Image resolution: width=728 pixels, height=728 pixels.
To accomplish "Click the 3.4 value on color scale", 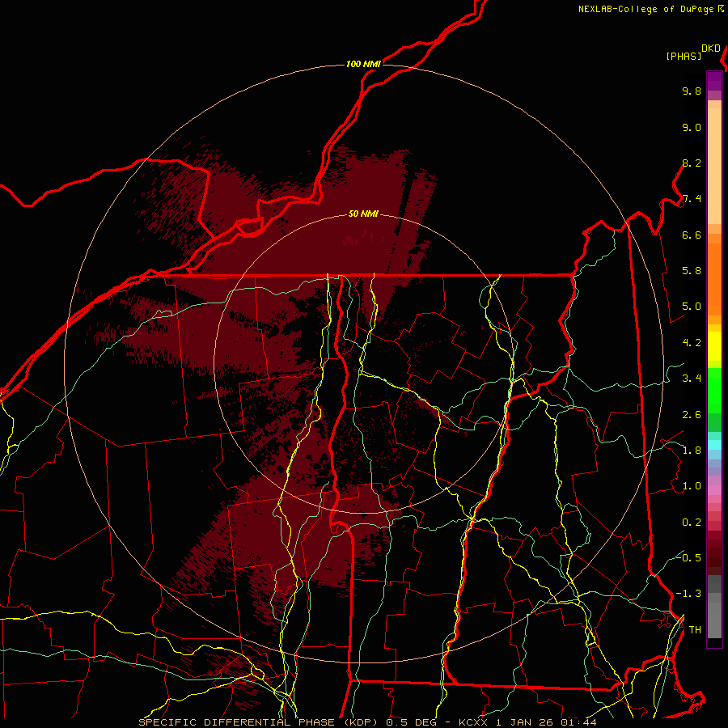I will coord(692,379).
